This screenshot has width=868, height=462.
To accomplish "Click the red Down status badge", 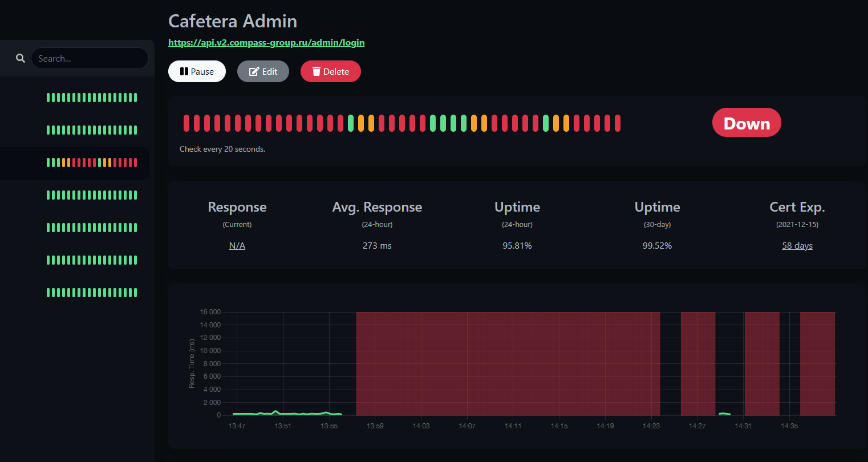I will point(746,123).
